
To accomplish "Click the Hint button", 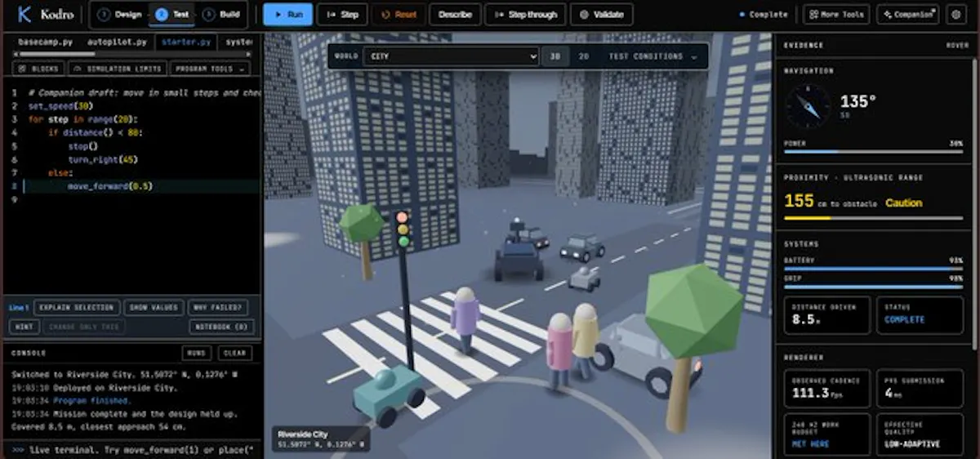I will coord(24,327).
